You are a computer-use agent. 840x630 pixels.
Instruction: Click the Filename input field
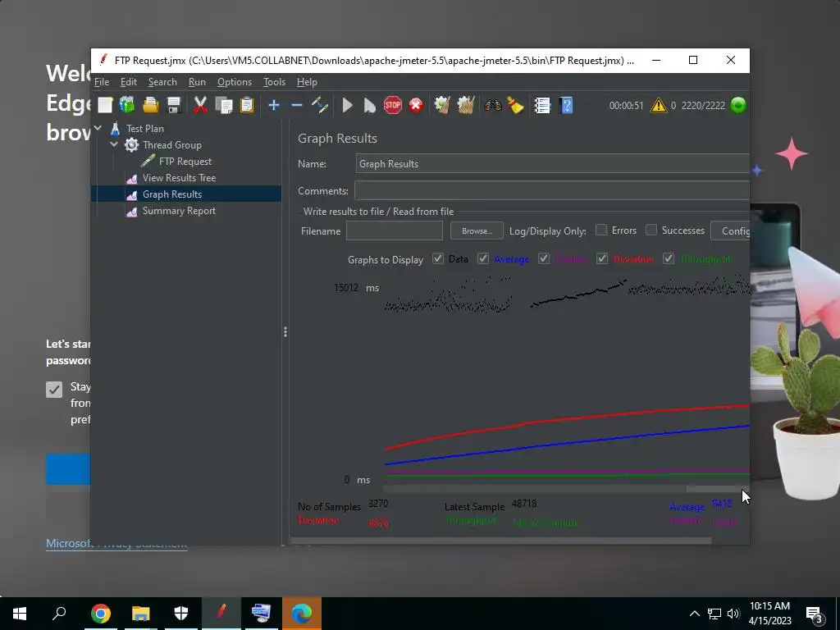[395, 231]
